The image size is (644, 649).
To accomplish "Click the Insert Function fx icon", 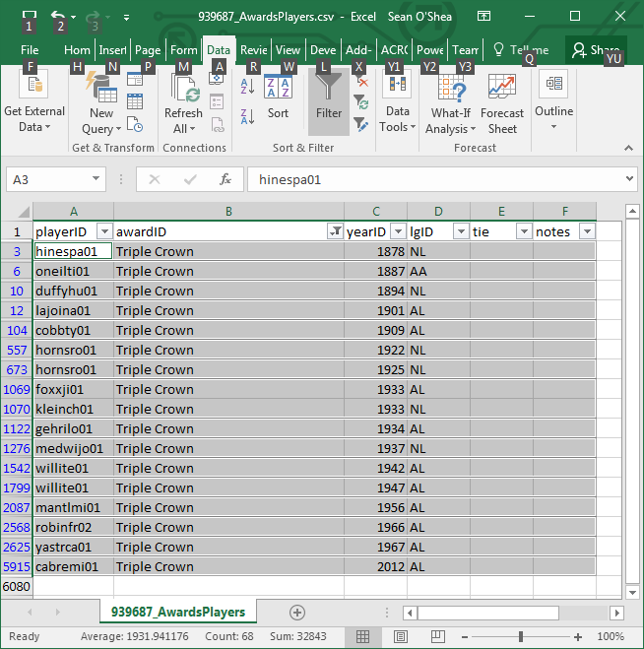I will coord(225,179).
